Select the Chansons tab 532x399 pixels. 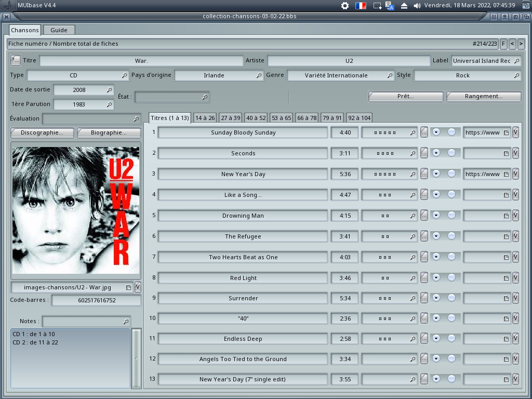point(25,30)
